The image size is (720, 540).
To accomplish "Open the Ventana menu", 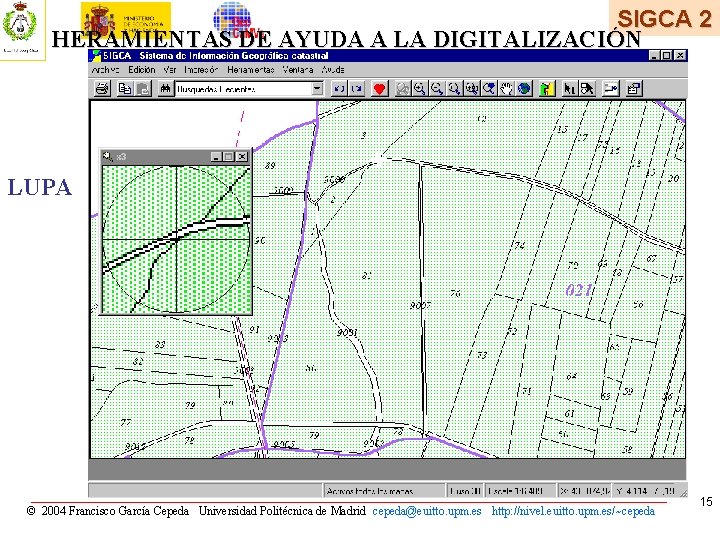I will (298, 69).
